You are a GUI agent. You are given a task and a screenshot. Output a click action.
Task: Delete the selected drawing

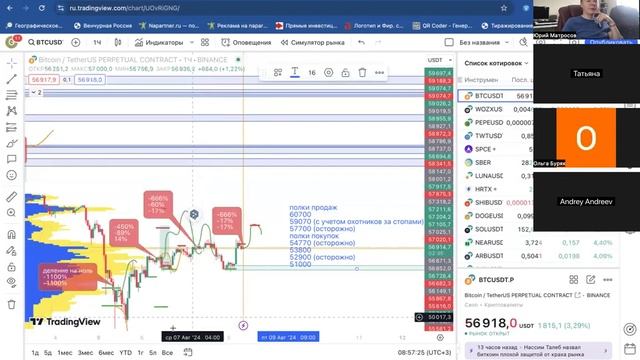pyautogui.click(x=362, y=73)
